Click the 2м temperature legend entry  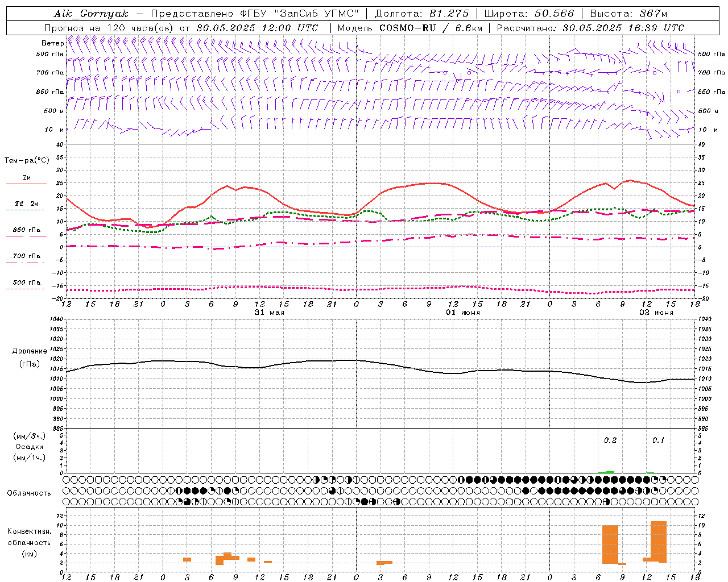(x=27, y=177)
